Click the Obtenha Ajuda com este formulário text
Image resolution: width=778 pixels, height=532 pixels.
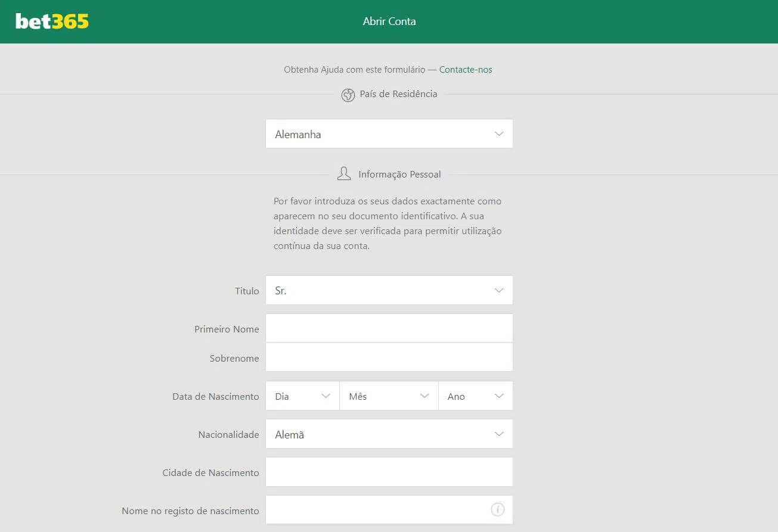tap(355, 70)
